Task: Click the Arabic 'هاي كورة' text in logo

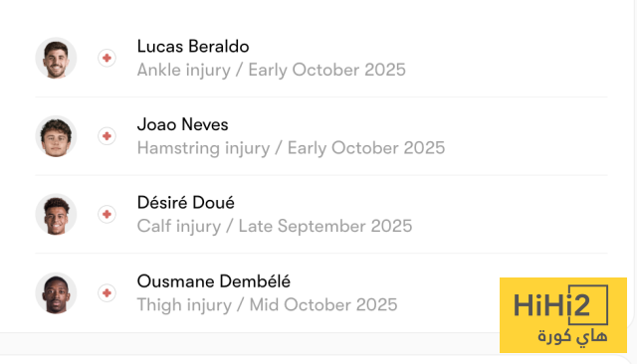Action: [x=572, y=337]
